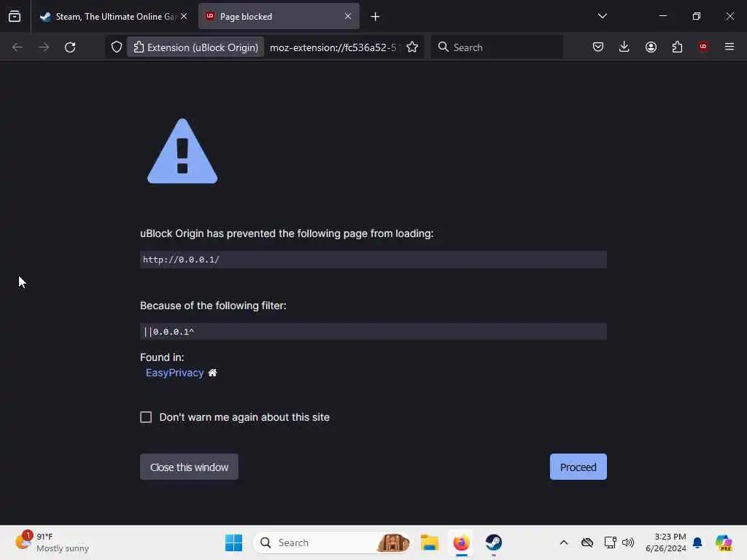Image resolution: width=747 pixels, height=560 pixels.
Task: Open Copilot preview icon in taskbar
Action: pos(724,542)
